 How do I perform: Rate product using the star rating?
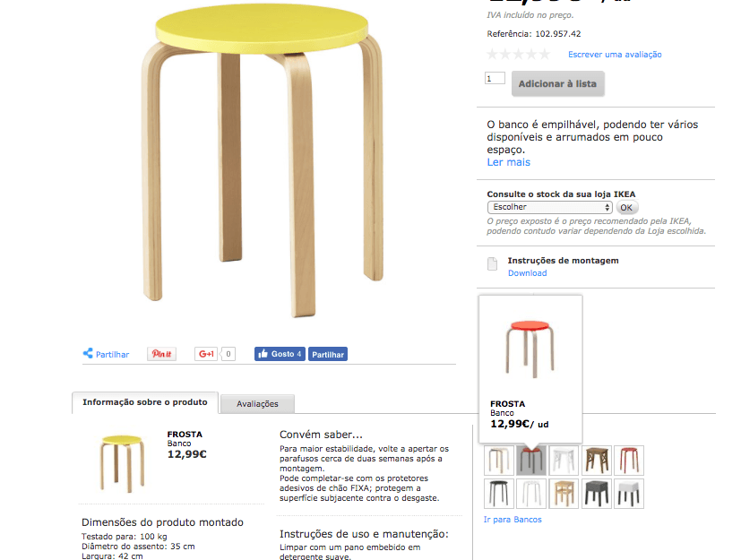519,55
